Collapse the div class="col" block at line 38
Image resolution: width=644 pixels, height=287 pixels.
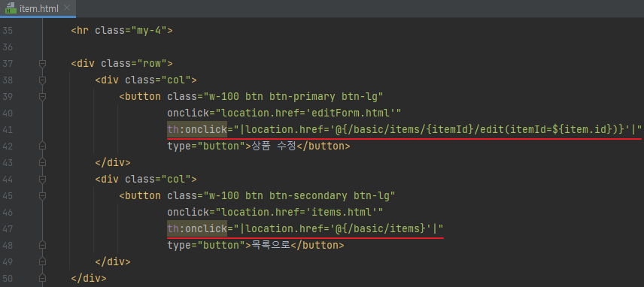[x=42, y=80]
